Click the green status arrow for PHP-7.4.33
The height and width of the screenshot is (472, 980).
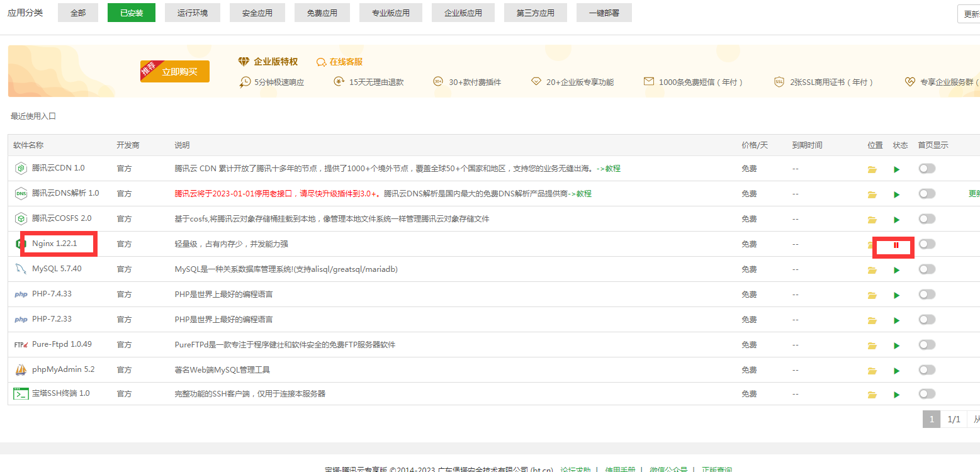pos(896,295)
